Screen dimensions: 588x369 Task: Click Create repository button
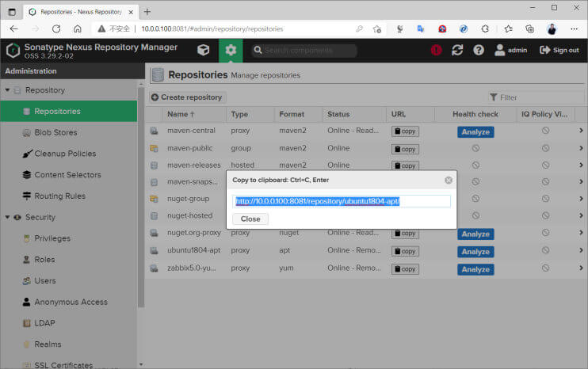pyautogui.click(x=187, y=97)
